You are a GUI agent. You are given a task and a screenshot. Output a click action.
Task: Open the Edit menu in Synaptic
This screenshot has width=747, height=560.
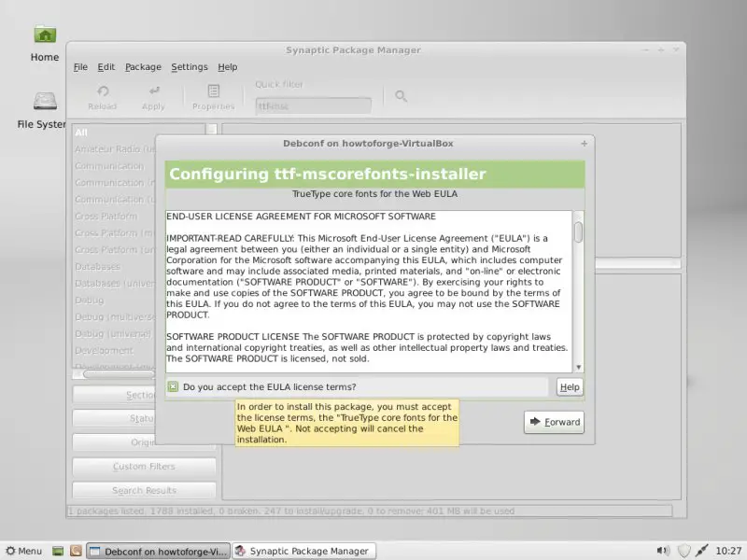pyautogui.click(x=106, y=67)
